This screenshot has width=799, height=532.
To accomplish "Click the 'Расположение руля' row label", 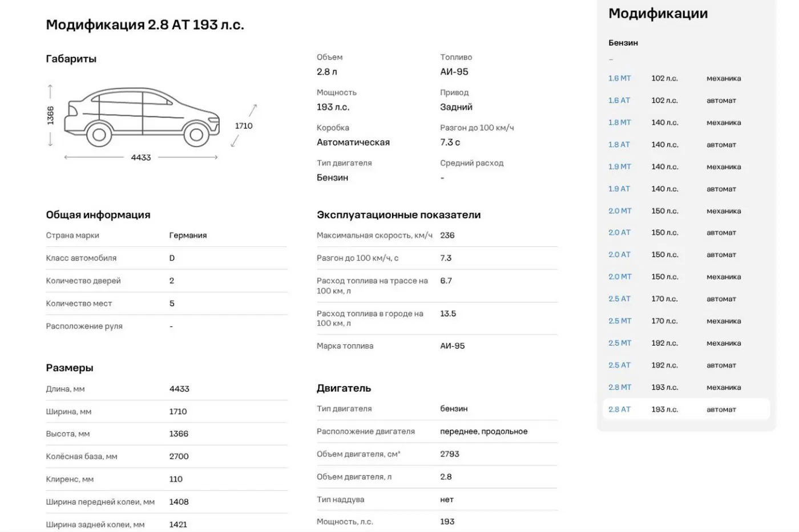I will (84, 326).
